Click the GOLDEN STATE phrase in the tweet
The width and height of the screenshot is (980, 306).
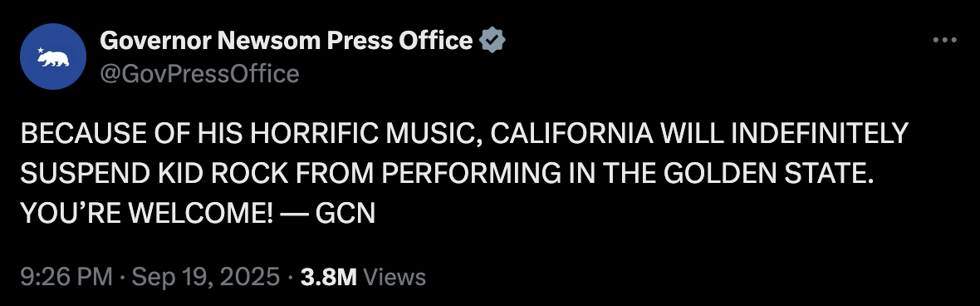click(x=768, y=174)
